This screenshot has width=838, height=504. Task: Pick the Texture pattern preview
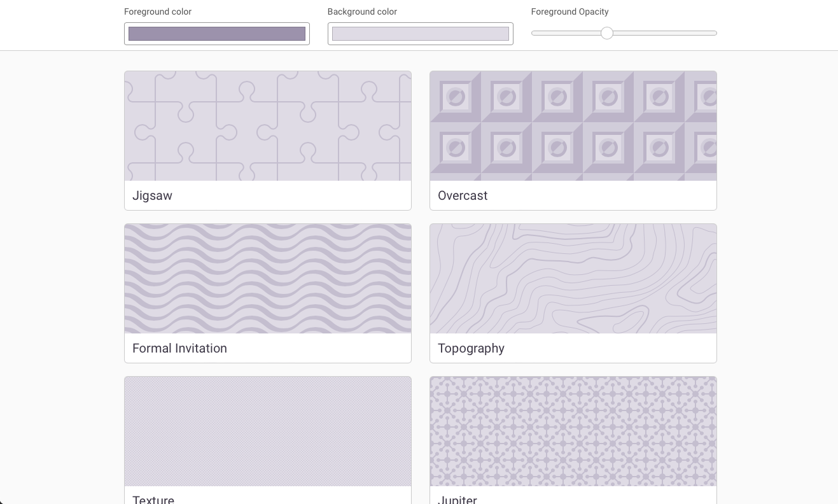click(267, 431)
